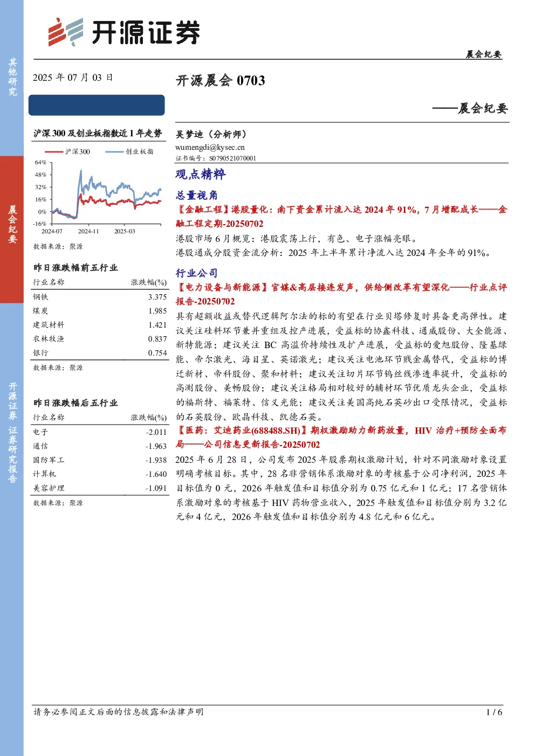535x756 pixels.
Task: Click the blue banner under the date
Action: tap(97, 105)
